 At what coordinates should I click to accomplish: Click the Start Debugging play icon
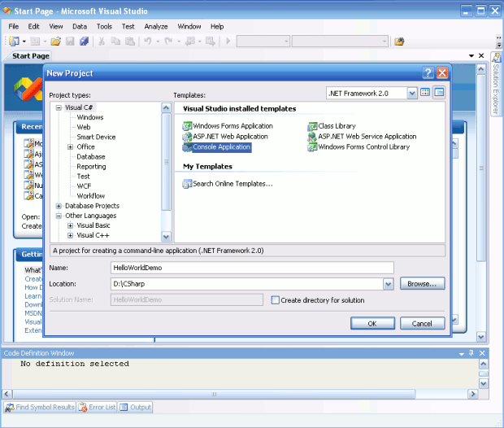pos(228,41)
